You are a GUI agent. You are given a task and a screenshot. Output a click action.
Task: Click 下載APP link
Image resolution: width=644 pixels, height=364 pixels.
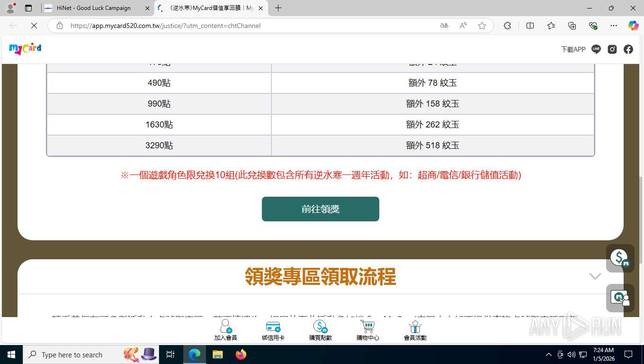click(573, 49)
